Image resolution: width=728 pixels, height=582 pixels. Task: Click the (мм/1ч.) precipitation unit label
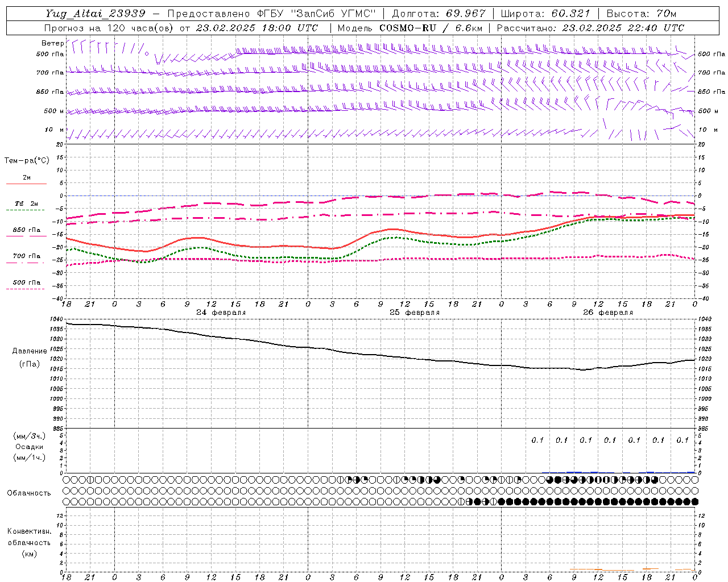click(x=28, y=458)
